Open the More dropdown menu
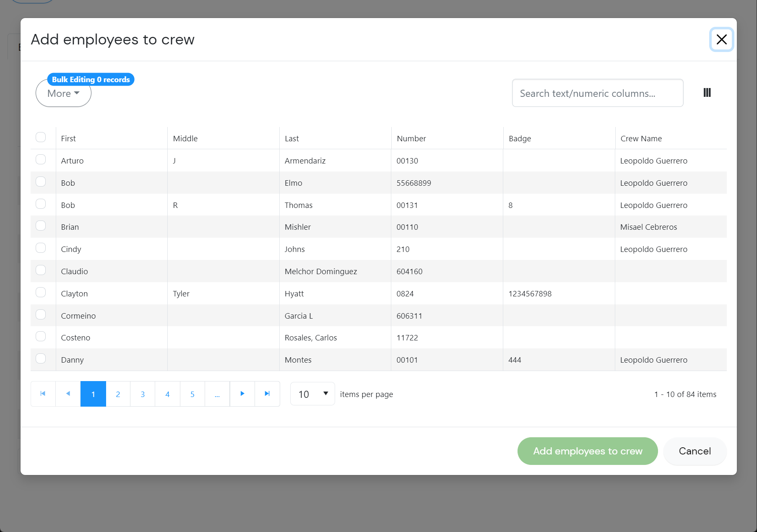 (x=63, y=93)
